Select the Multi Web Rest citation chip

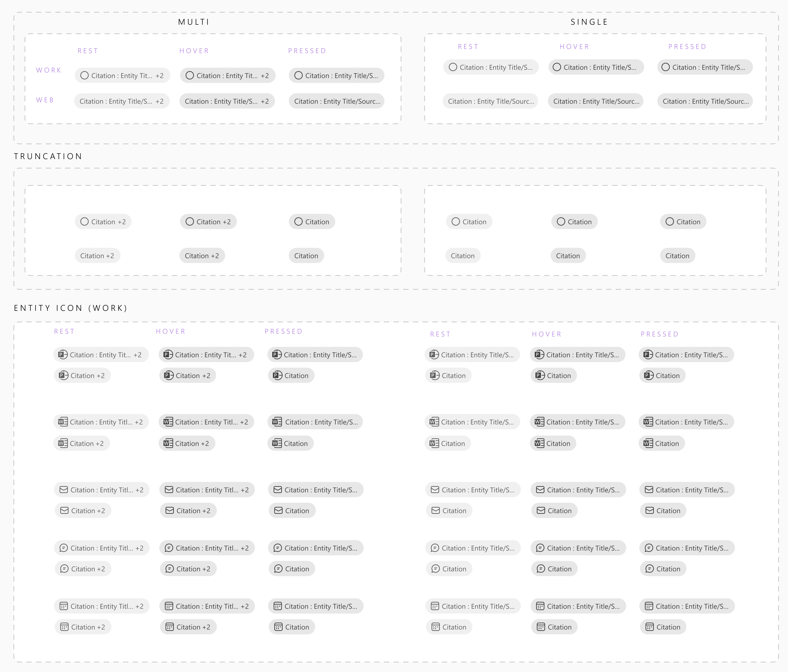click(122, 101)
